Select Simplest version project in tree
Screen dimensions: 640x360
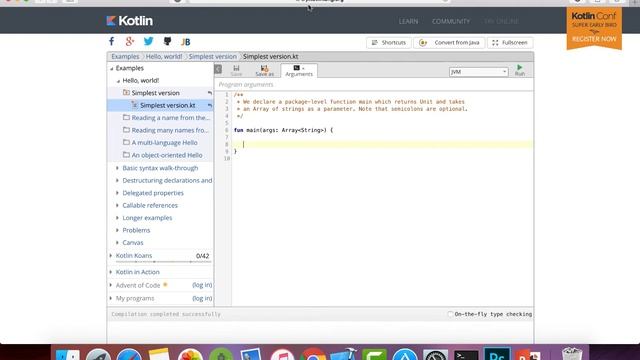(x=155, y=93)
